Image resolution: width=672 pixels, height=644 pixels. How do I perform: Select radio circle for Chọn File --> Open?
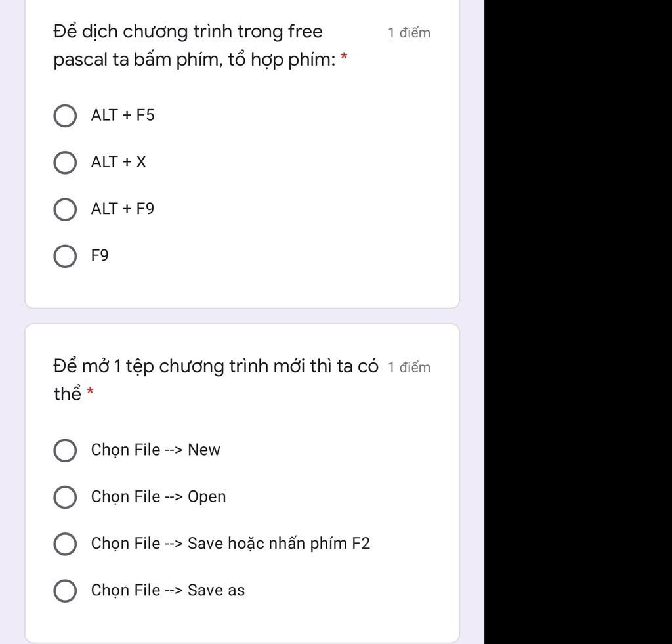click(x=65, y=497)
